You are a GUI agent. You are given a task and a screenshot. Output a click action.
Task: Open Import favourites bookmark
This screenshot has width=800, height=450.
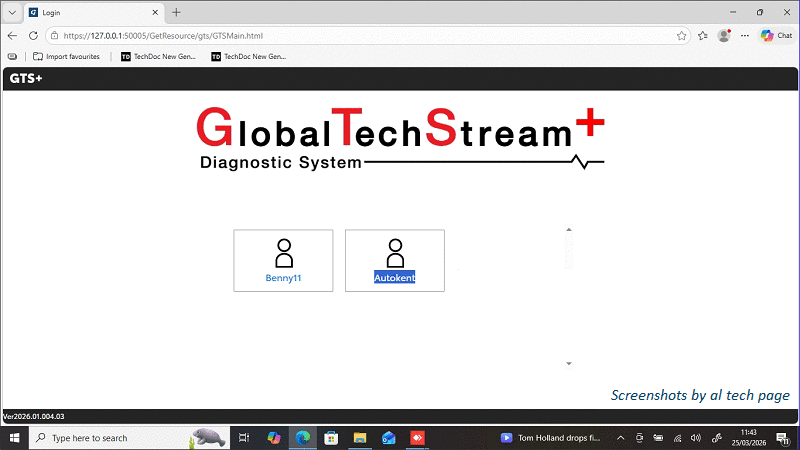67,56
